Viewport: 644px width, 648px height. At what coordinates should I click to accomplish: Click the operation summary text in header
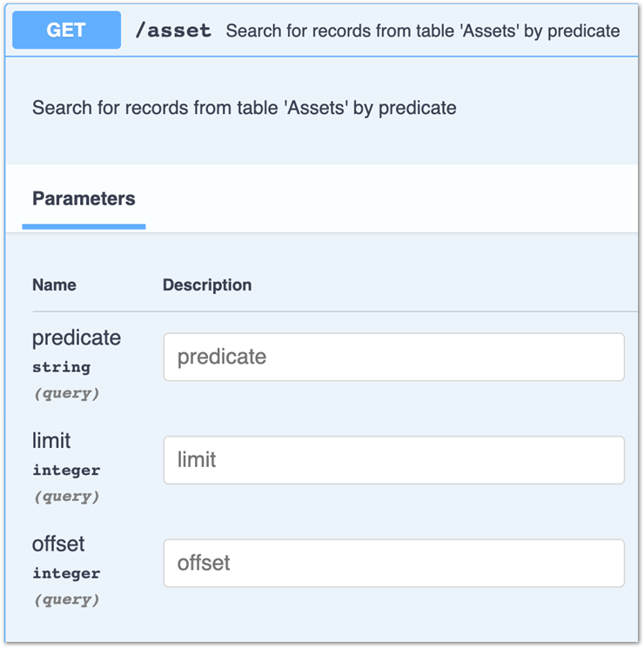tap(423, 31)
